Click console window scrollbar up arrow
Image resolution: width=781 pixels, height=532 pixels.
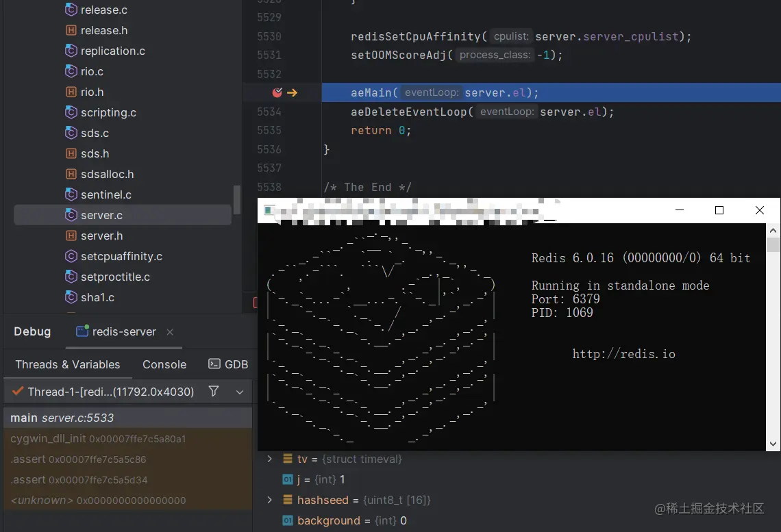point(773,231)
